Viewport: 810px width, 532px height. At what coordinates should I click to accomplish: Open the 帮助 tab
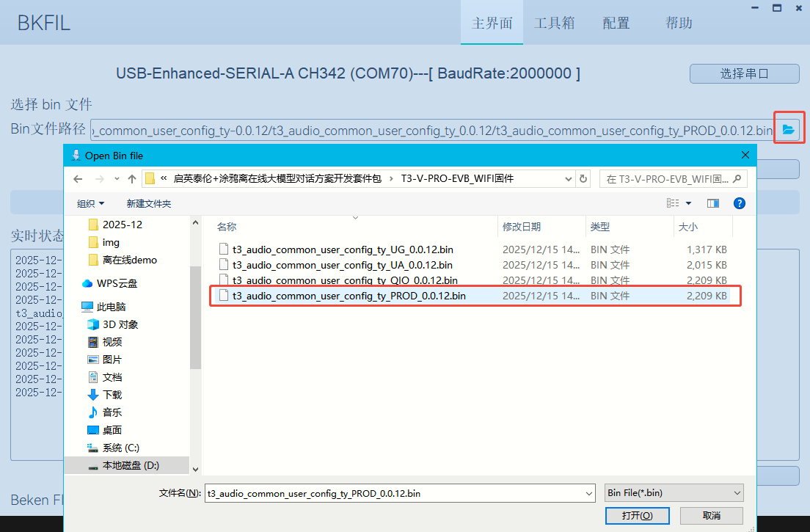[x=679, y=23]
